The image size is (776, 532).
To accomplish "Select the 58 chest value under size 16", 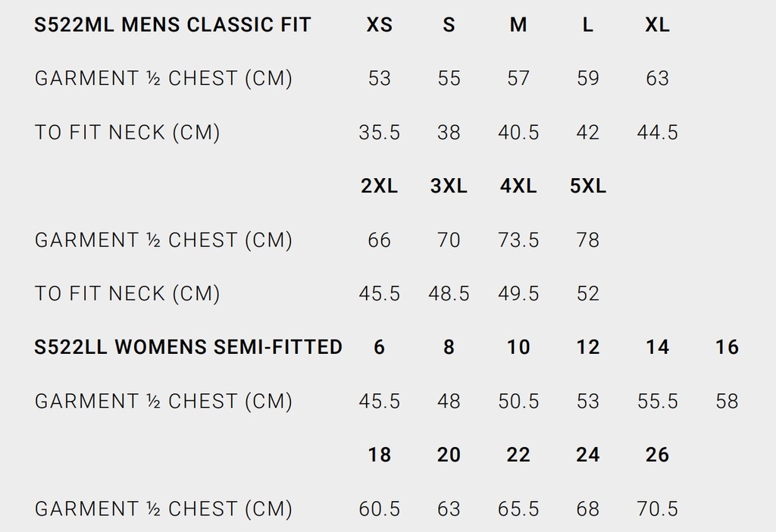I will tap(727, 401).
